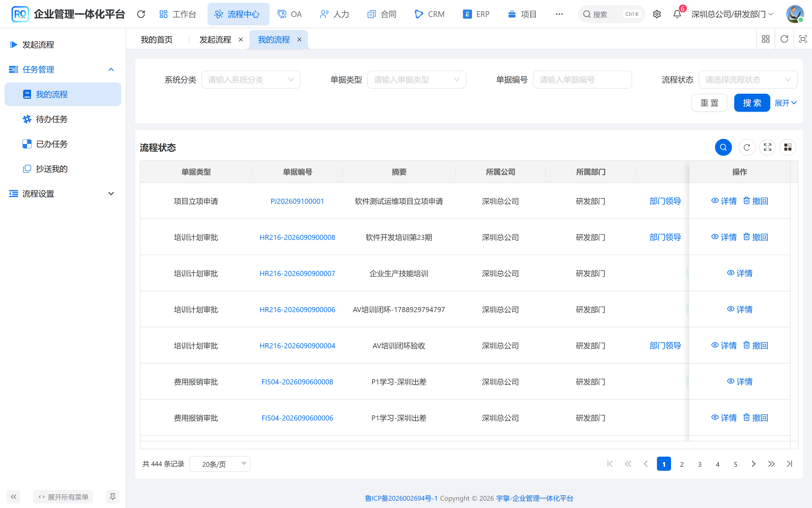
Task: Open 发起流程 in the sidebar
Action: [63, 45]
